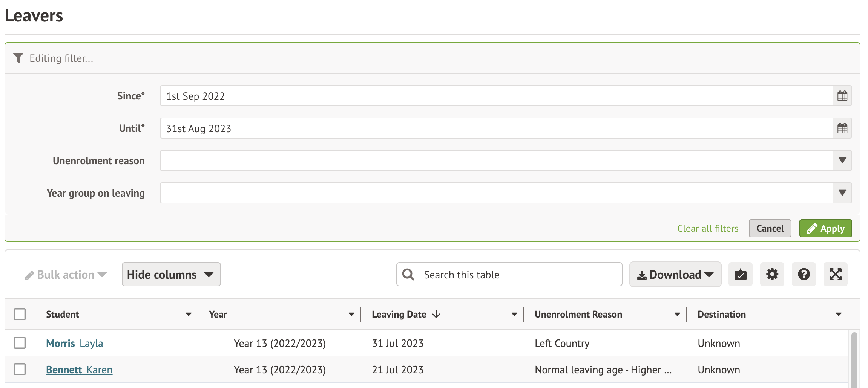Expand table to fullscreen view
This screenshot has width=868, height=388.
click(x=835, y=274)
